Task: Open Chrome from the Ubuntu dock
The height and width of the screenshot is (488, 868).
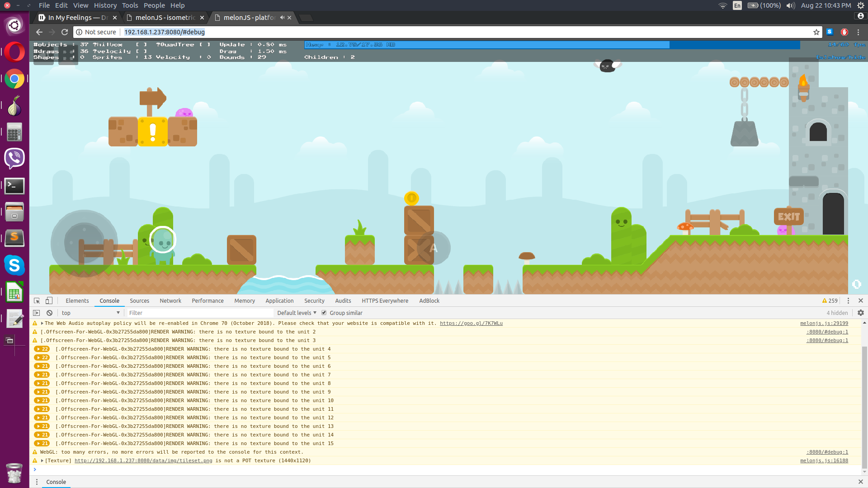Action: (x=14, y=79)
